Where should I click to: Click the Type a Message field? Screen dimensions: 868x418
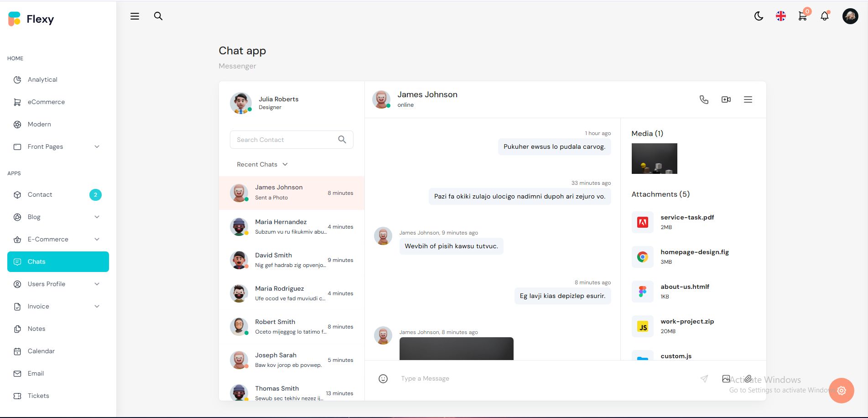(x=545, y=379)
